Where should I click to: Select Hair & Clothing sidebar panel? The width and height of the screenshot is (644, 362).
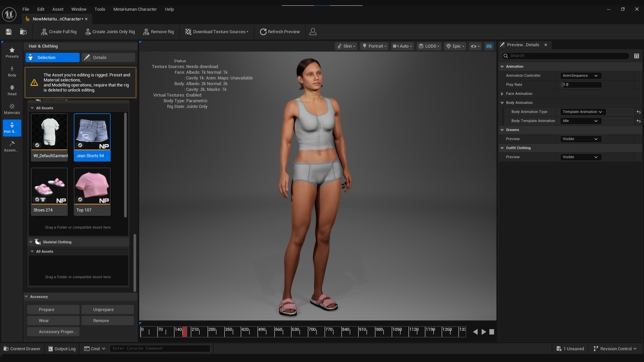(x=12, y=128)
